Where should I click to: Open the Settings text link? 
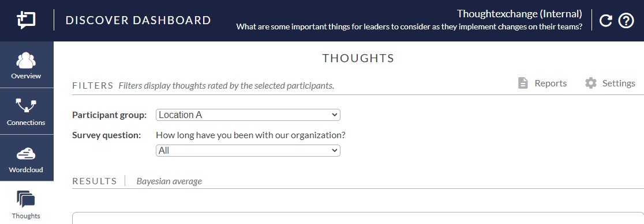619,83
